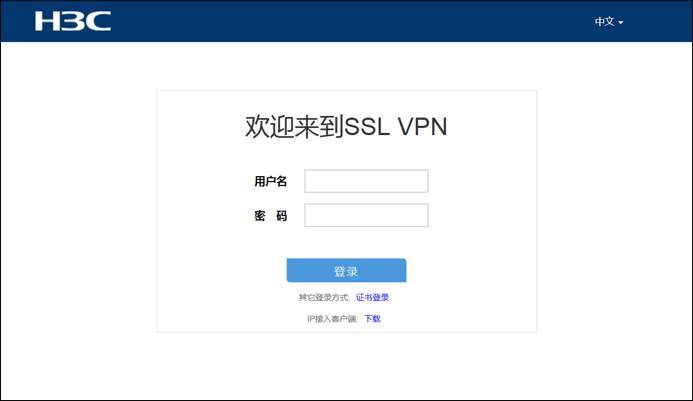
Task: Click the 欢迎来到SSL VPN heading
Action: (x=346, y=126)
